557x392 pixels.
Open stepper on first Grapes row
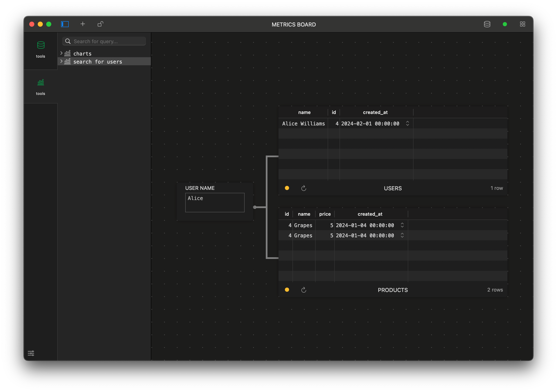click(402, 225)
